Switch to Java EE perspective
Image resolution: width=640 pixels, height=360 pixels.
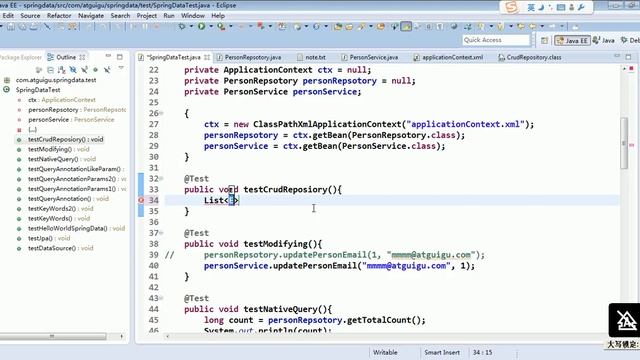[572, 40]
